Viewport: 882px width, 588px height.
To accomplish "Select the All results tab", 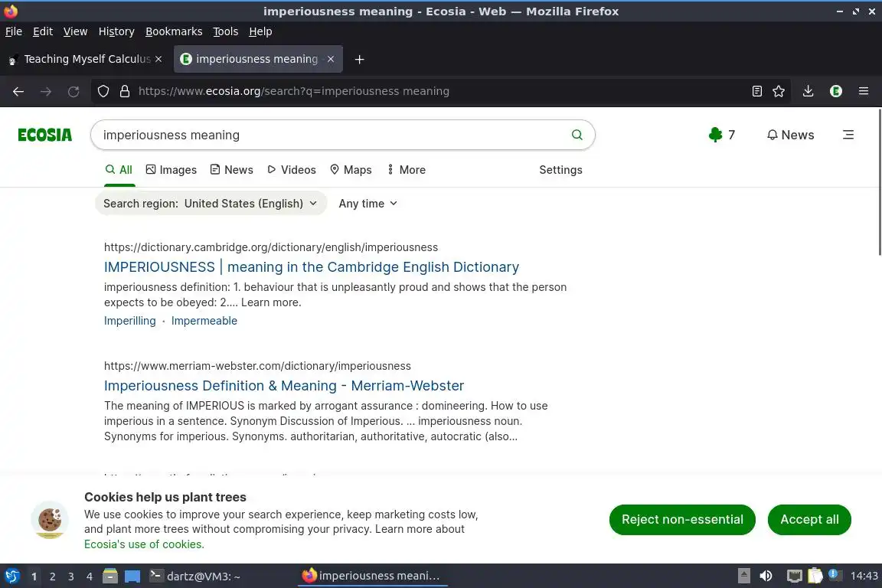I will click(x=119, y=170).
